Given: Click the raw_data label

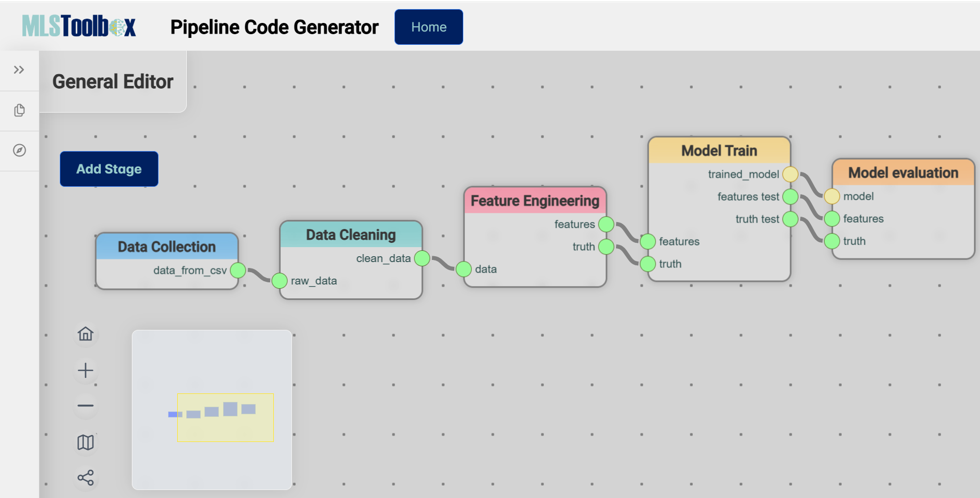Looking at the screenshot, I should tap(314, 281).
